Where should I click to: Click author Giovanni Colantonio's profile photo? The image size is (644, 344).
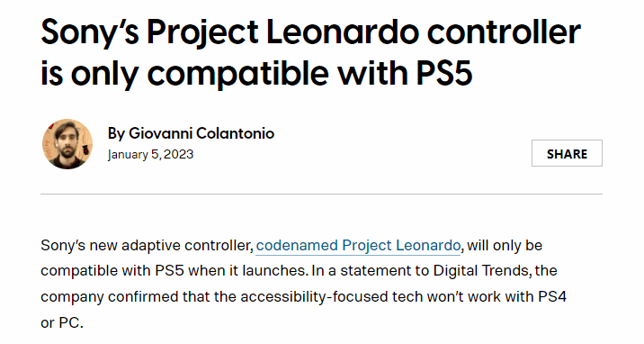[x=67, y=144]
